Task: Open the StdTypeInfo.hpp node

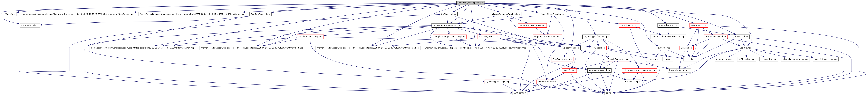Action: (448, 14)
